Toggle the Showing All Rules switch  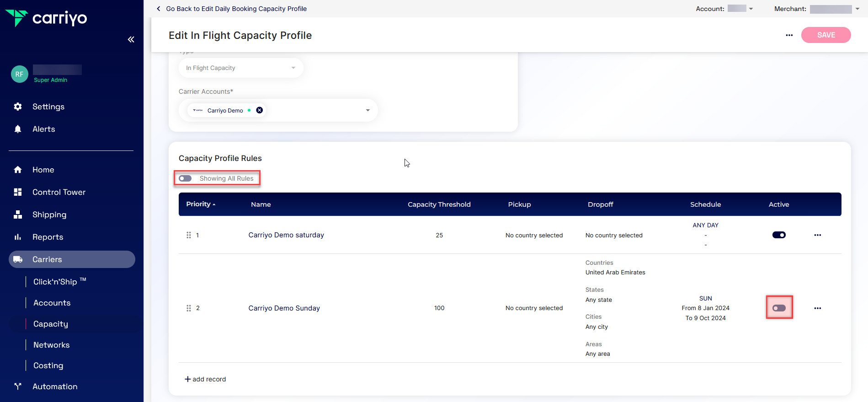186,178
